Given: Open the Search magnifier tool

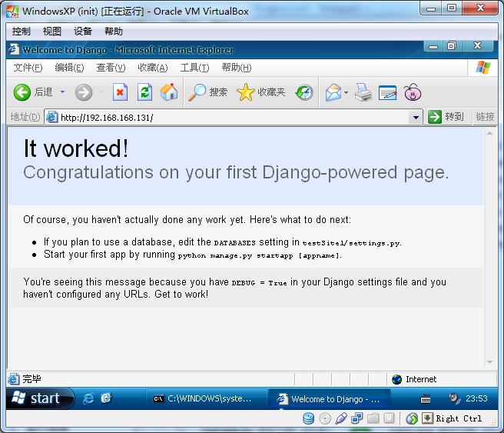Looking at the screenshot, I should pos(207,92).
